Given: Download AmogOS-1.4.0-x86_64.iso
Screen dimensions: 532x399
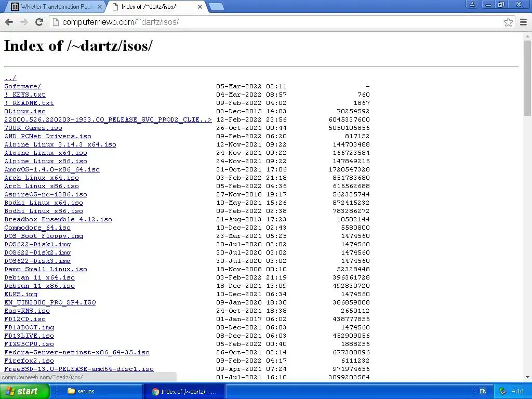Looking at the screenshot, I should [x=52, y=169].
